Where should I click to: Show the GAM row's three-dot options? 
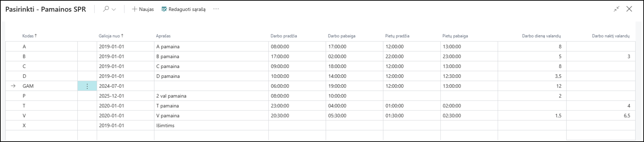pos(87,86)
